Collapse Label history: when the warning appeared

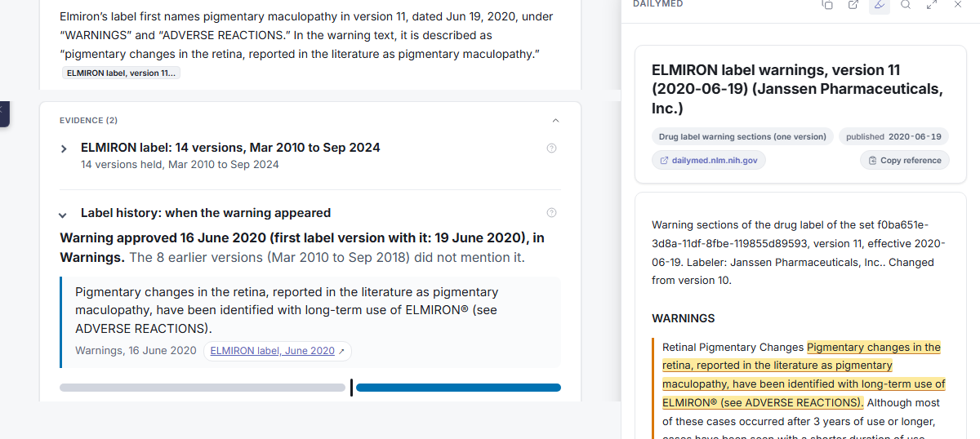point(63,215)
